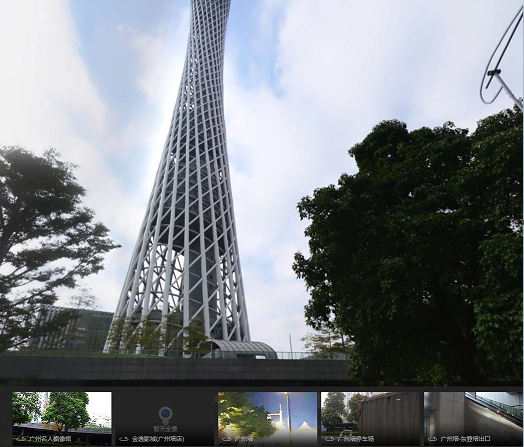The image size is (524, 447).
Task: Open the 广州塔 panorama thumbnail with white tents
Action: (268, 419)
